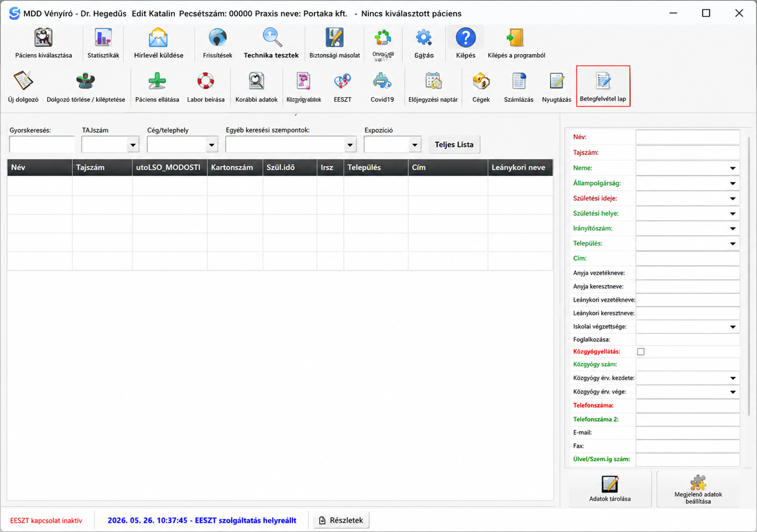Launch Technika tesztek magnifier tool
757x532 pixels.
[x=271, y=44]
